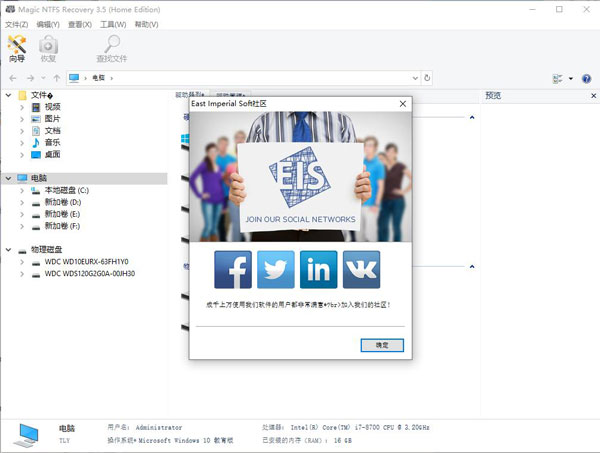Collapse the 电脑 tree node
600x453 pixels.
[x=8, y=178]
